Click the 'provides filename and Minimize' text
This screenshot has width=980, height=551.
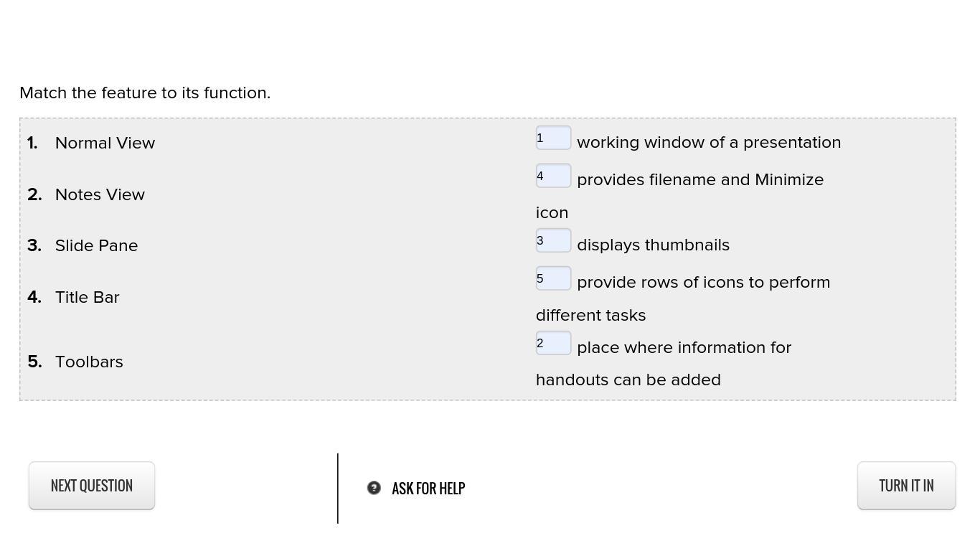tap(700, 179)
